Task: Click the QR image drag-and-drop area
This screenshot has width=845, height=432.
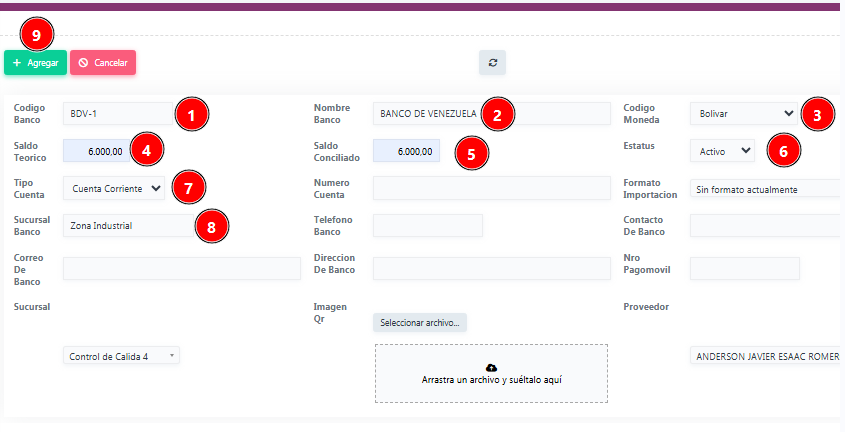Action: pos(491,385)
